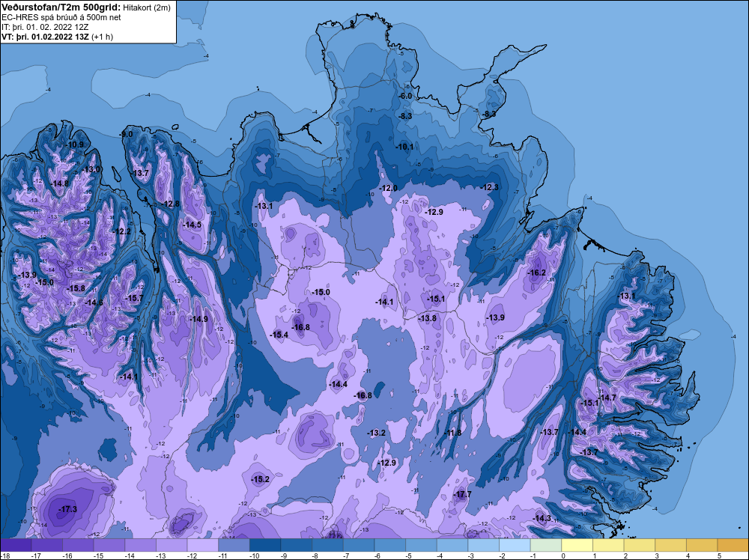This screenshot has width=749, height=560.
Task: Click the -11.8 temperature value
Action: pos(453,433)
